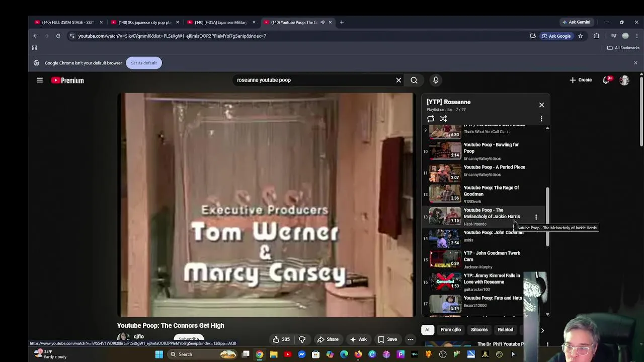The image size is (644, 362).
Task: Switch to 80s japanese city pop tab
Action: point(144,22)
